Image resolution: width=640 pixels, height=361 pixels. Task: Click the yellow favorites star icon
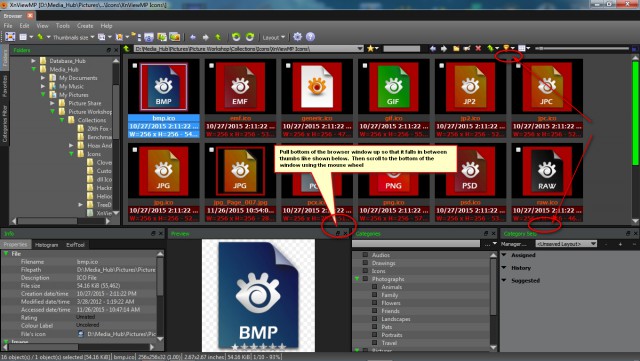370,49
